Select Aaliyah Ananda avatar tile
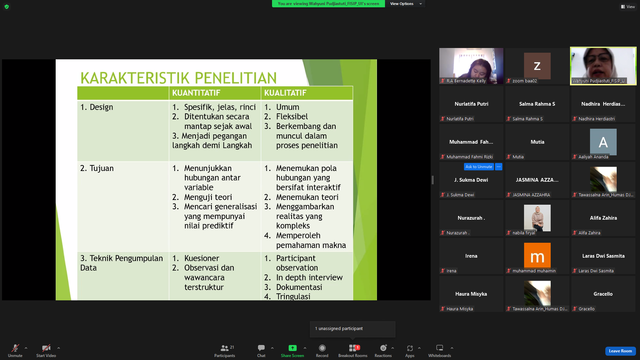This screenshot has width=640, height=360. [603, 142]
